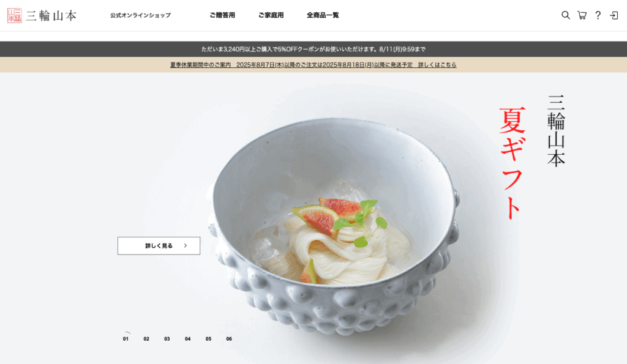Open the shopping cart icon
The height and width of the screenshot is (364, 627).
tap(582, 15)
